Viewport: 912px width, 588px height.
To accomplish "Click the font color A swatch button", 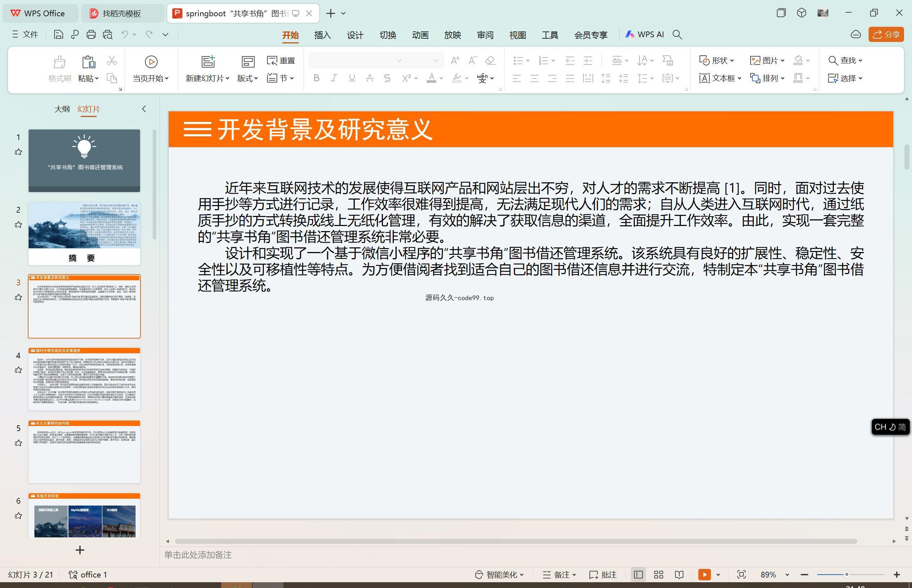I will (x=431, y=78).
